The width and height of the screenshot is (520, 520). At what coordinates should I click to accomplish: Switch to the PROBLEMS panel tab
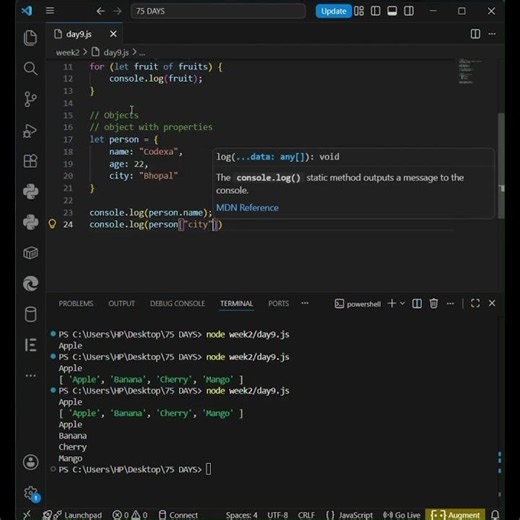coord(76,304)
